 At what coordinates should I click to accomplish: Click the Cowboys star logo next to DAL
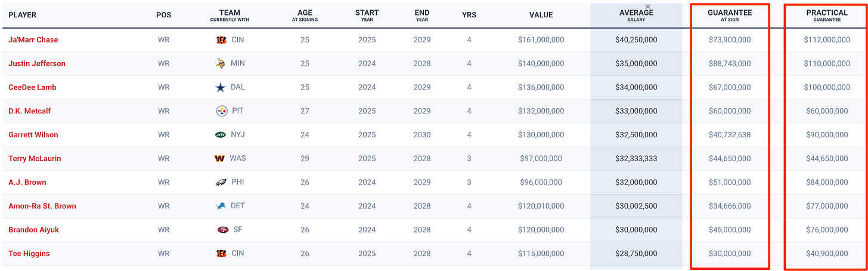click(x=221, y=87)
